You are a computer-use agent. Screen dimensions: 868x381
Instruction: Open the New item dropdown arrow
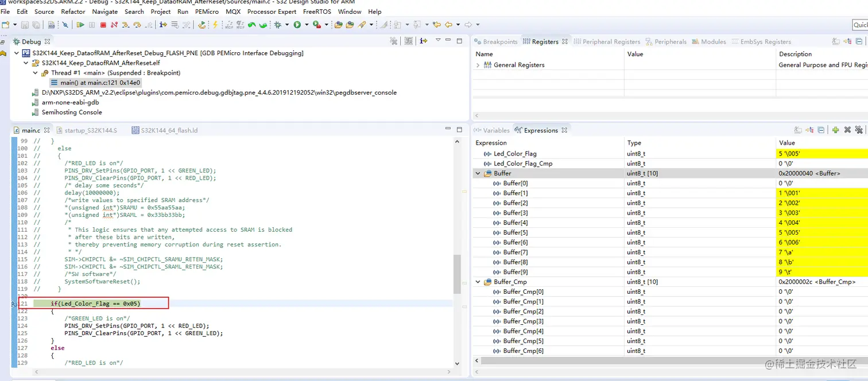click(15, 25)
